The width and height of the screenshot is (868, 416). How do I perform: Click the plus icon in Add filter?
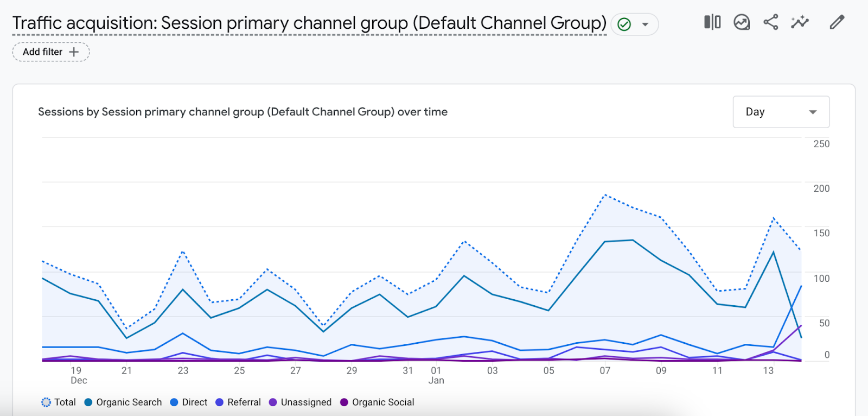[74, 52]
